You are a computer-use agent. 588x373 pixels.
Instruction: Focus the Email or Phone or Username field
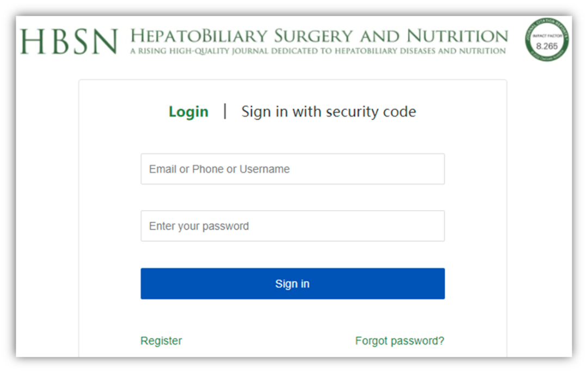[292, 169]
